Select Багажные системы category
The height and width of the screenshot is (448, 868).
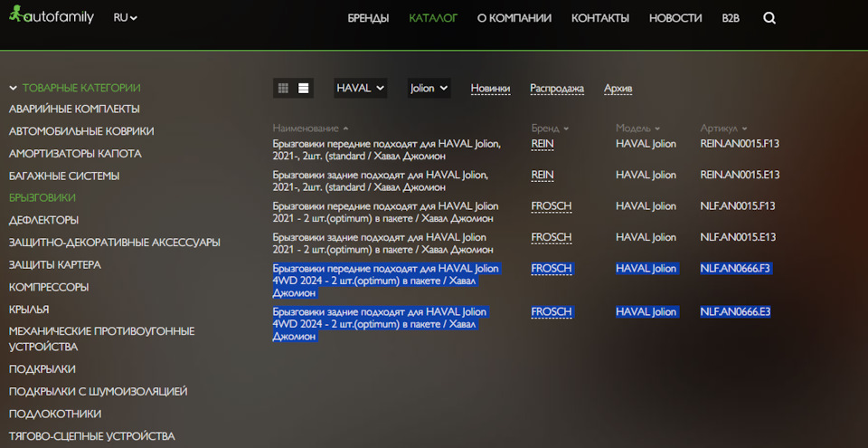pos(64,176)
